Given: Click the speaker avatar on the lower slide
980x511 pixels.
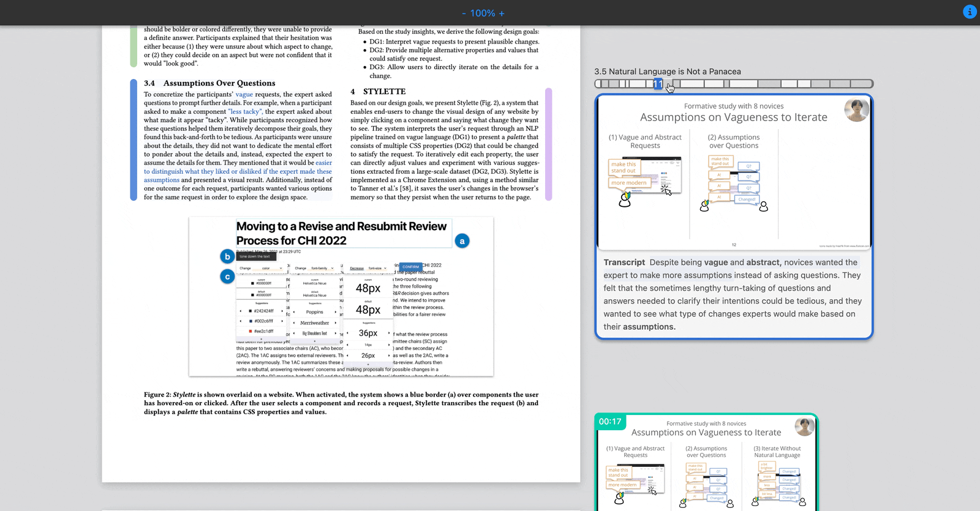Looking at the screenshot, I should [804, 427].
